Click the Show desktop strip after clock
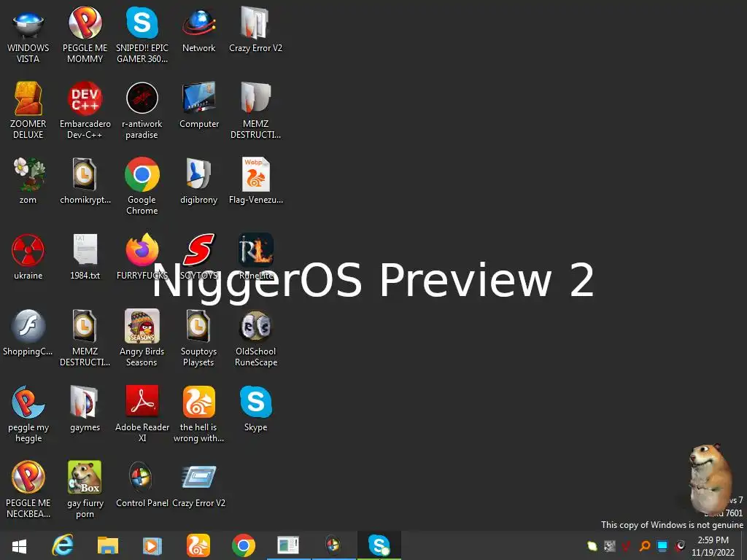 click(743, 545)
